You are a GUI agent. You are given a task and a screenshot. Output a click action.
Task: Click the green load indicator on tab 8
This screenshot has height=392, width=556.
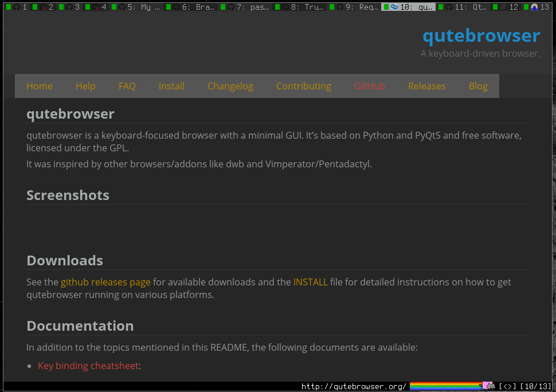pos(277,7)
